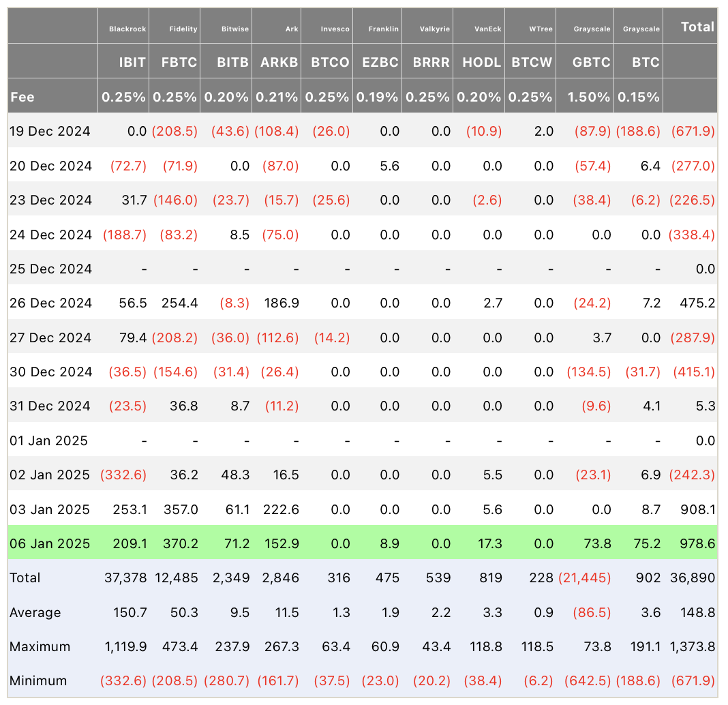Click the 06 Jan 2025 highlighted row label
Image resolution: width=728 pixels, height=705 pixels.
[50, 543]
